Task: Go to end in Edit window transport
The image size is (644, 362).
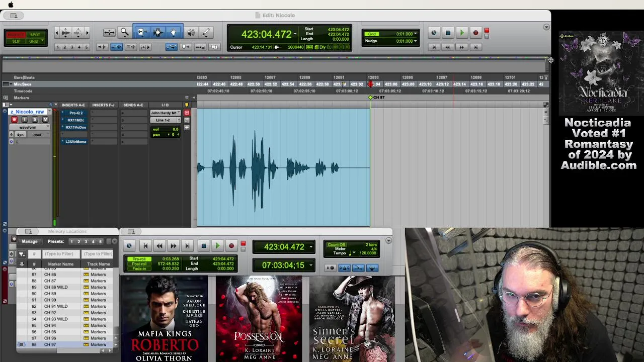Action: [x=475, y=47]
